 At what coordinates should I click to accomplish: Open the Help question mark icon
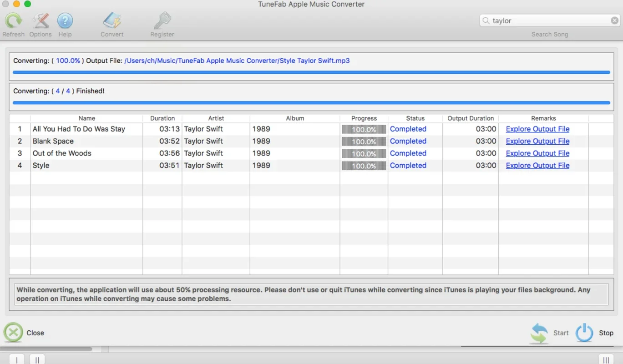(x=65, y=21)
